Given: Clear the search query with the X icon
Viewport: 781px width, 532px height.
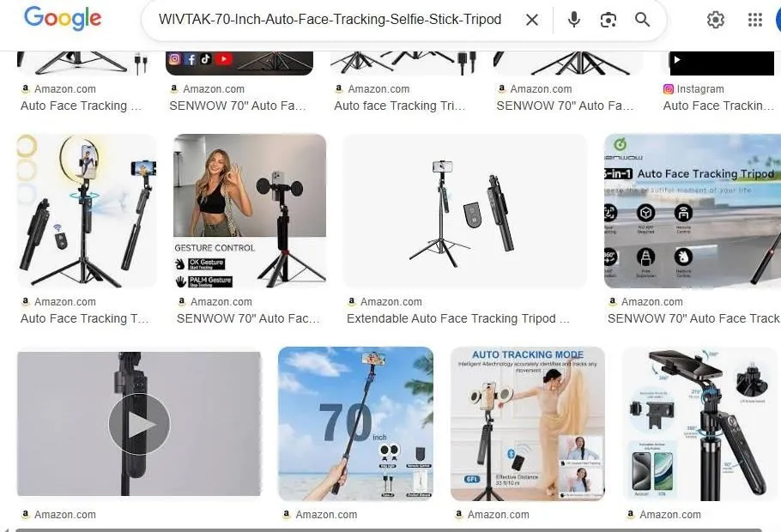Looking at the screenshot, I should click(531, 19).
